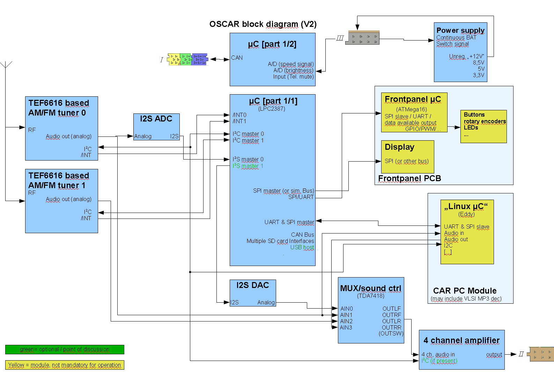Viewport: 554px width, 392px height.
Task: Select the MUX/sound ctrl block heading
Action: [371, 288]
